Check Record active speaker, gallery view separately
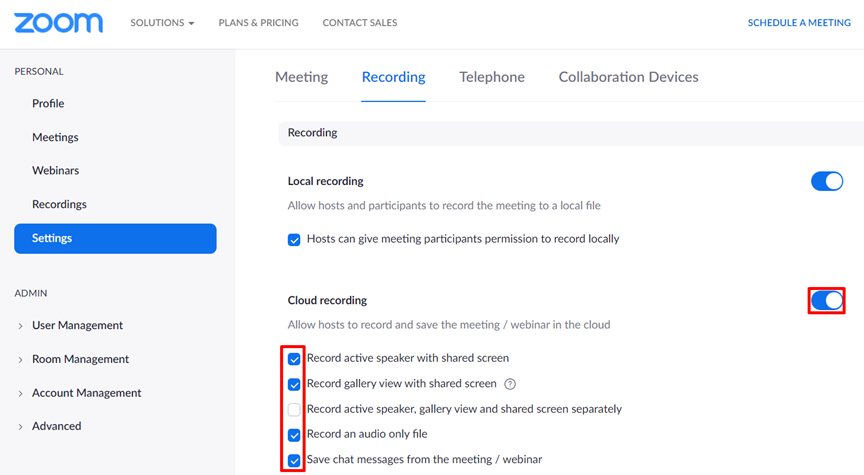This screenshot has width=864, height=475. 294,409
